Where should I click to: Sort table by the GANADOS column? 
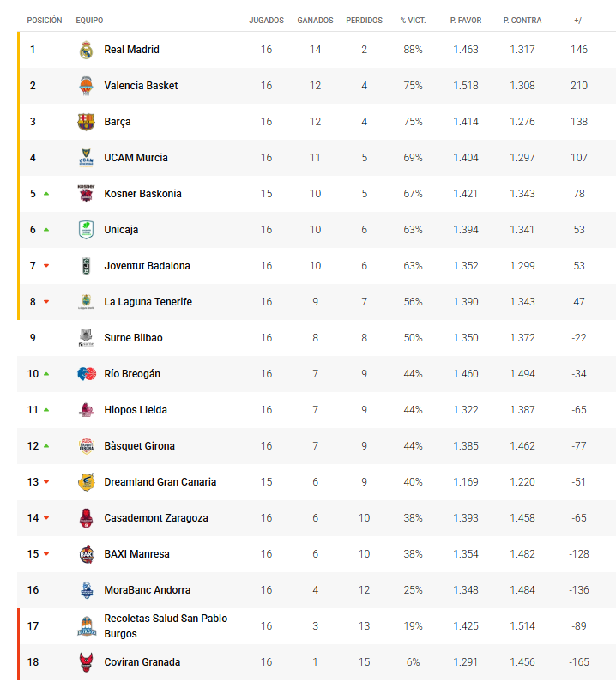pyautogui.click(x=315, y=20)
